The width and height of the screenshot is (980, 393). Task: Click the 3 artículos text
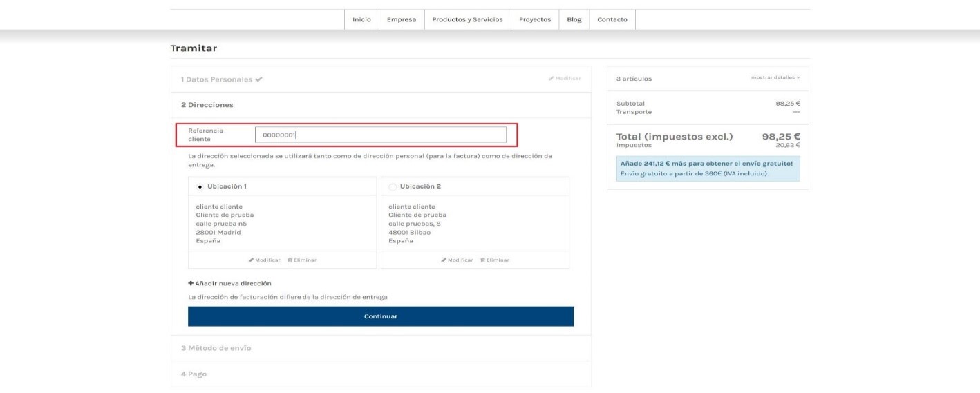634,79
